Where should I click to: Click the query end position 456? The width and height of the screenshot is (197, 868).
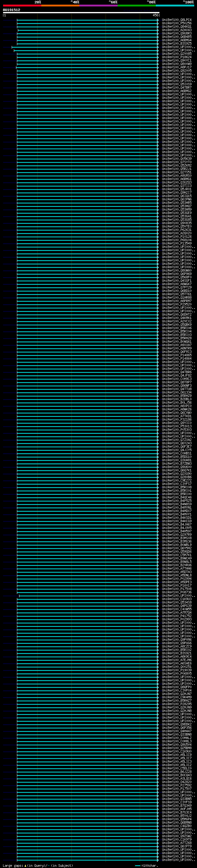pos(155,15)
